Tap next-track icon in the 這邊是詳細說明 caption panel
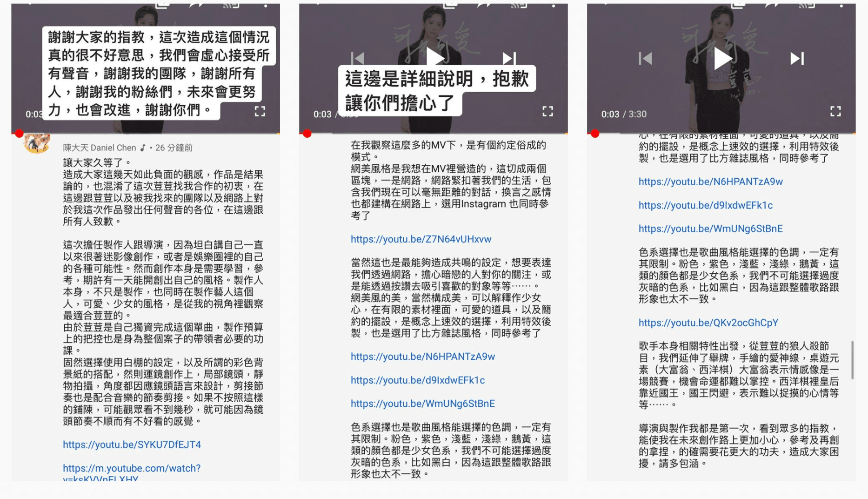 pos(509,58)
